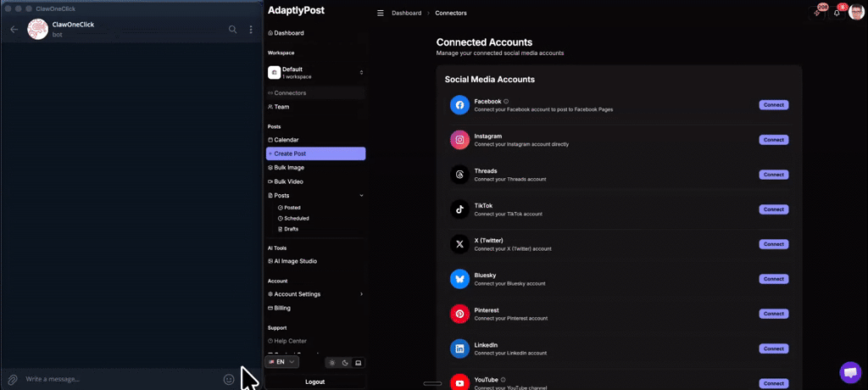The image size is (868, 390).
Task: Click the TikTok logo icon
Action: coord(459,209)
